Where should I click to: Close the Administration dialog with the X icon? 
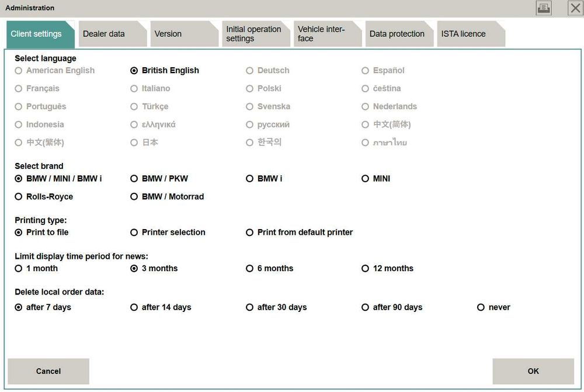point(575,8)
